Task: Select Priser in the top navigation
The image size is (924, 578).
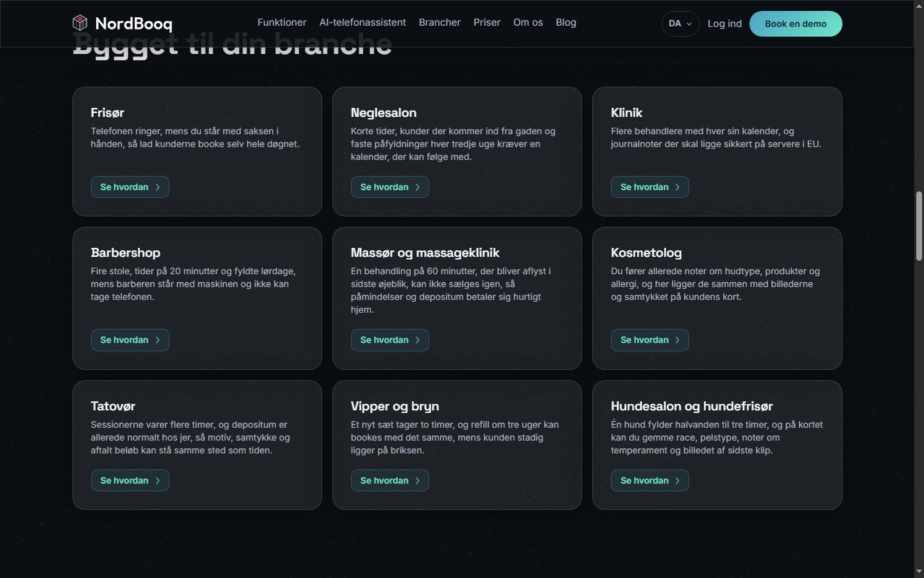Action: pyautogui.click(x=487, y=22)
